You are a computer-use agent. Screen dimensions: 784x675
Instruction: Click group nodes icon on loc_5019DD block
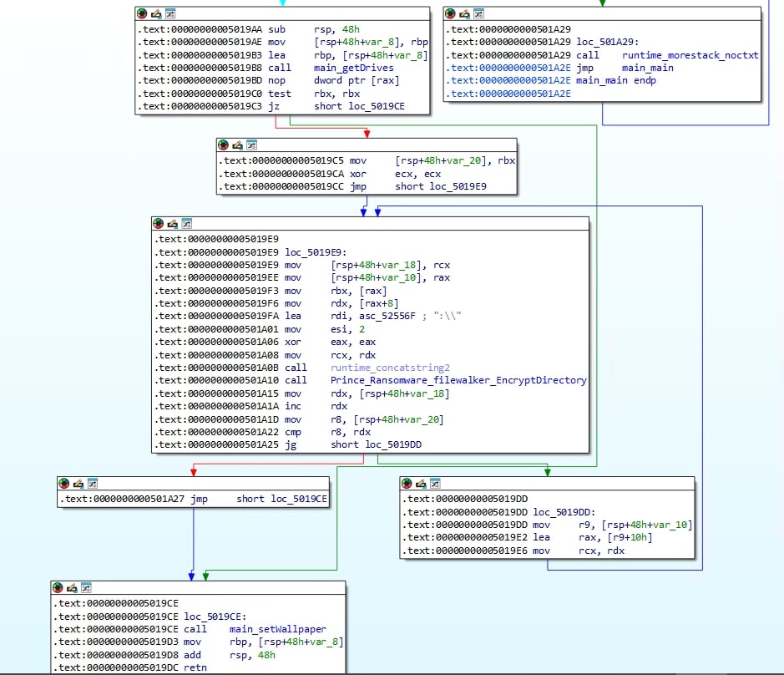coord(436,484)
